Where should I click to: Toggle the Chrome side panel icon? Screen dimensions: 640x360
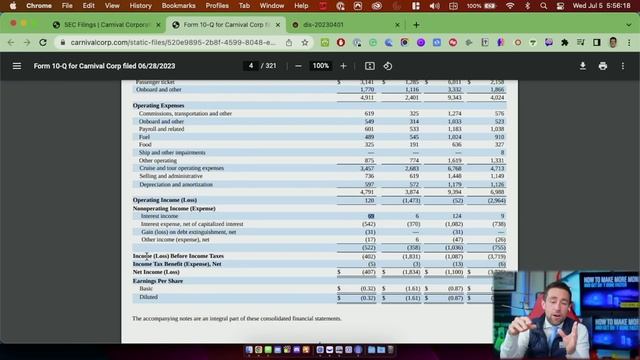point(597,42)
